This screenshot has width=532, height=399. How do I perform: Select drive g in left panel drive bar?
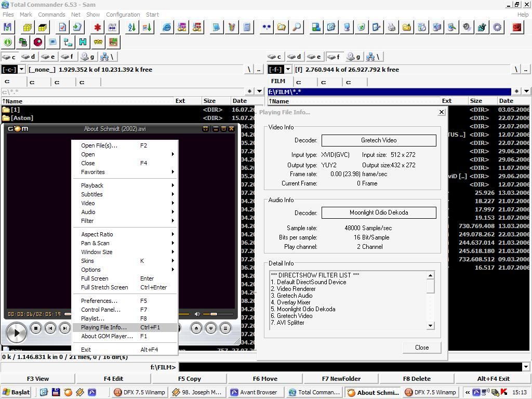coord(87,57)
